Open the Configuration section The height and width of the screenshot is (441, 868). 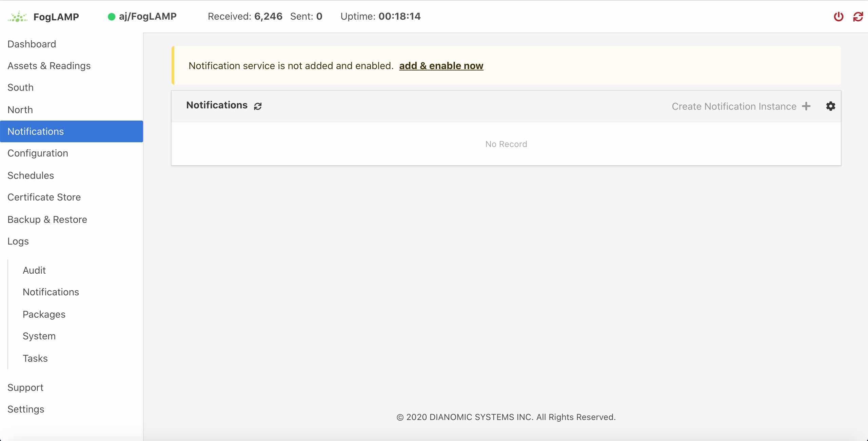click(x=38, y=153)
